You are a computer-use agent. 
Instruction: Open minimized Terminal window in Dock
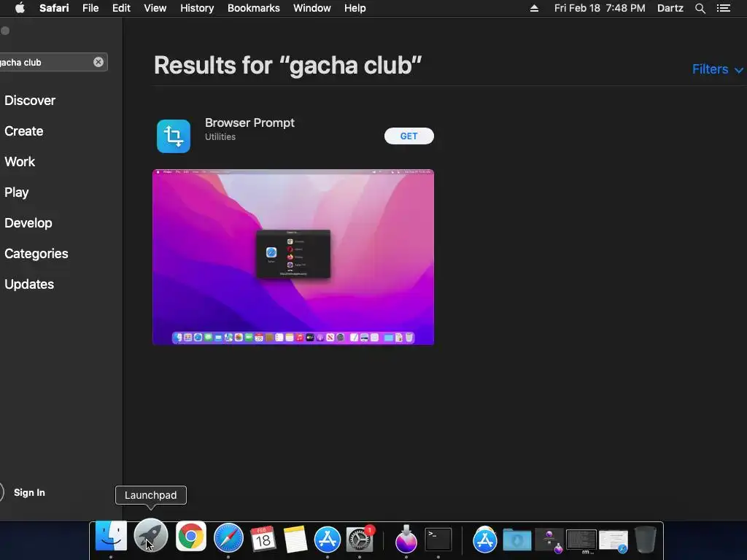point(581,541)
